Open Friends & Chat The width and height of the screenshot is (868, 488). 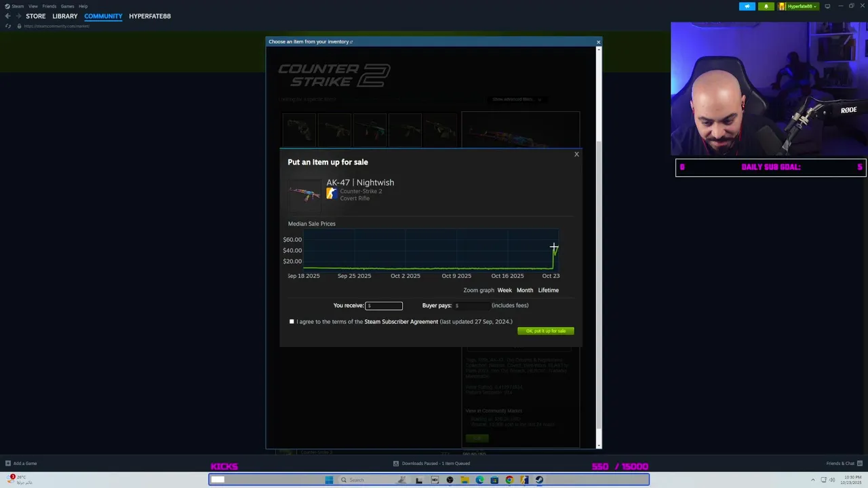[x=844, y=464]
